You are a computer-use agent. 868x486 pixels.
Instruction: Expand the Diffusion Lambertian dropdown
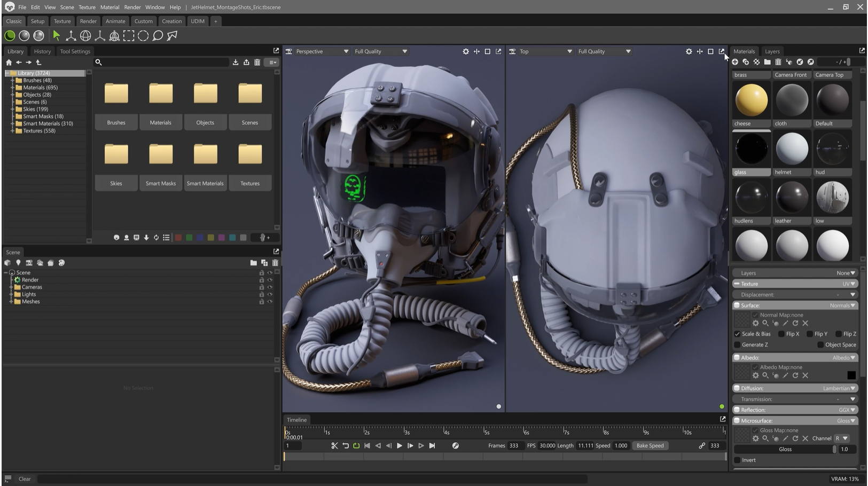coord(839,389)
